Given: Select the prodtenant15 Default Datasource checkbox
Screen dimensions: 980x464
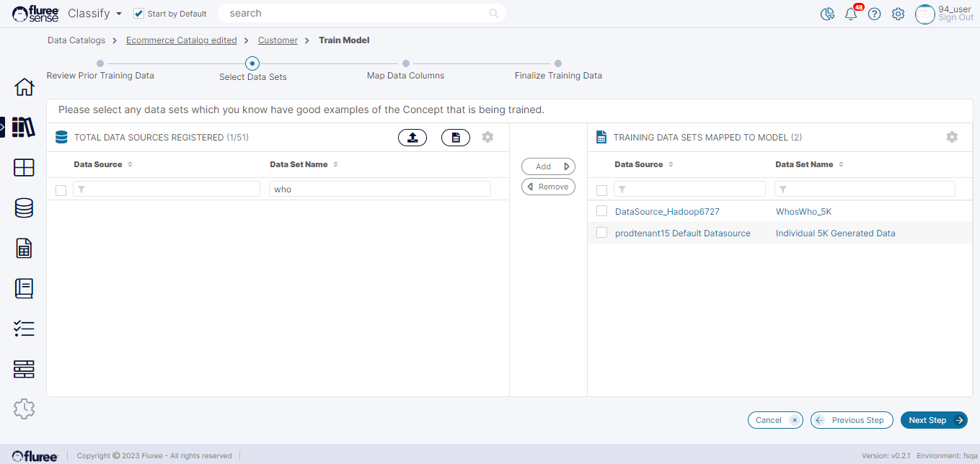Looking at the screenshot, I should 601,233.
